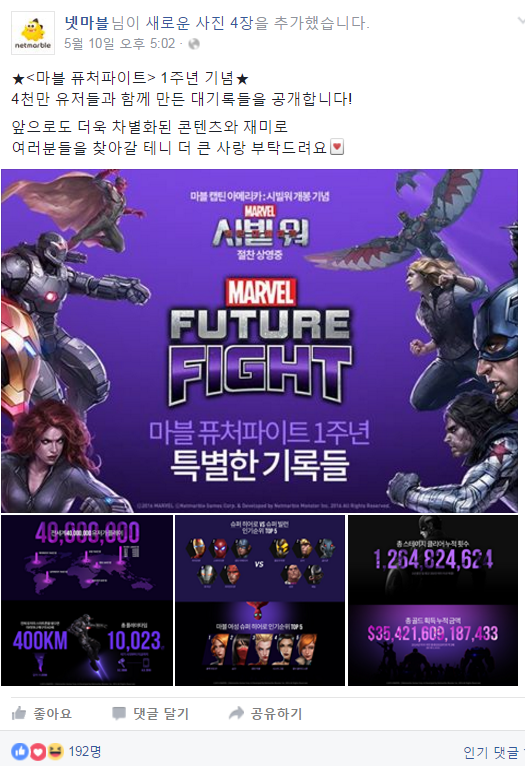Open the 1,264,824,624 stage clears thumbnail
This screenshot has width=525, height=766.
point(433,600)
